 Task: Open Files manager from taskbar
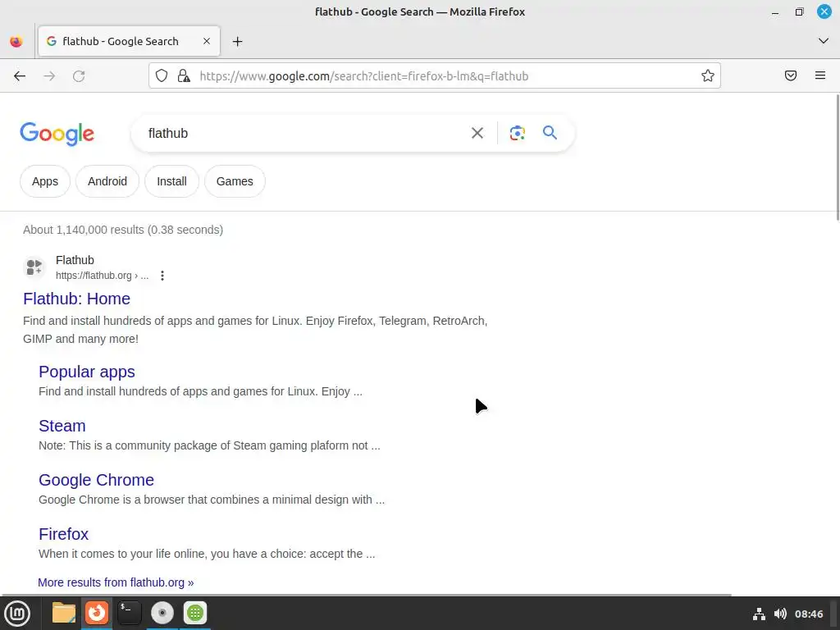(64, 613)
